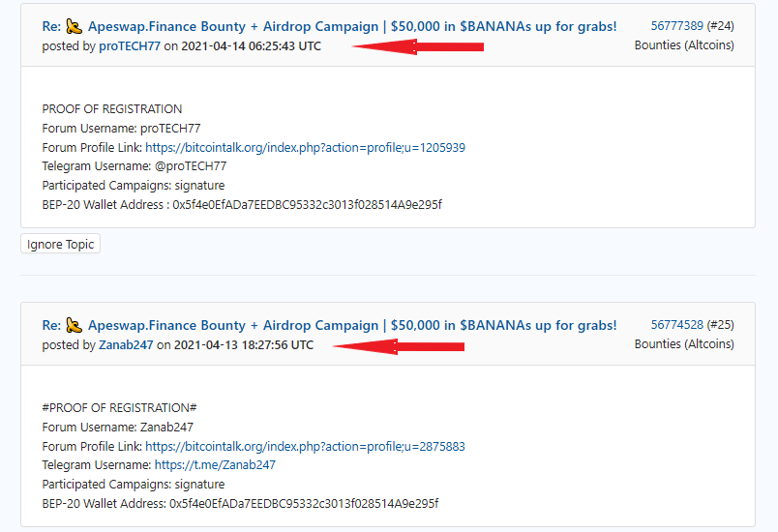
Task: Open bitcointalk profile link u=2875883
Action: (305, 447)
